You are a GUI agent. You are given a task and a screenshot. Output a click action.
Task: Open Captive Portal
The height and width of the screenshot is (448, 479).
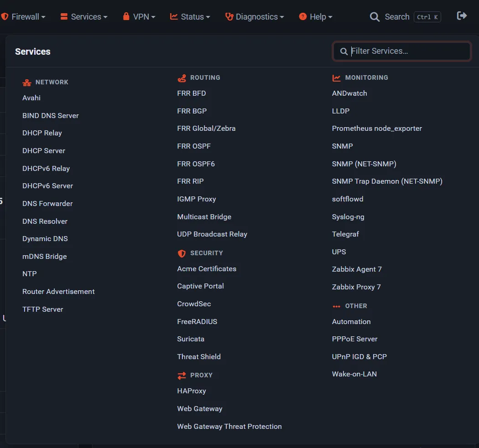pyautogui.click(x=200, y=286)
